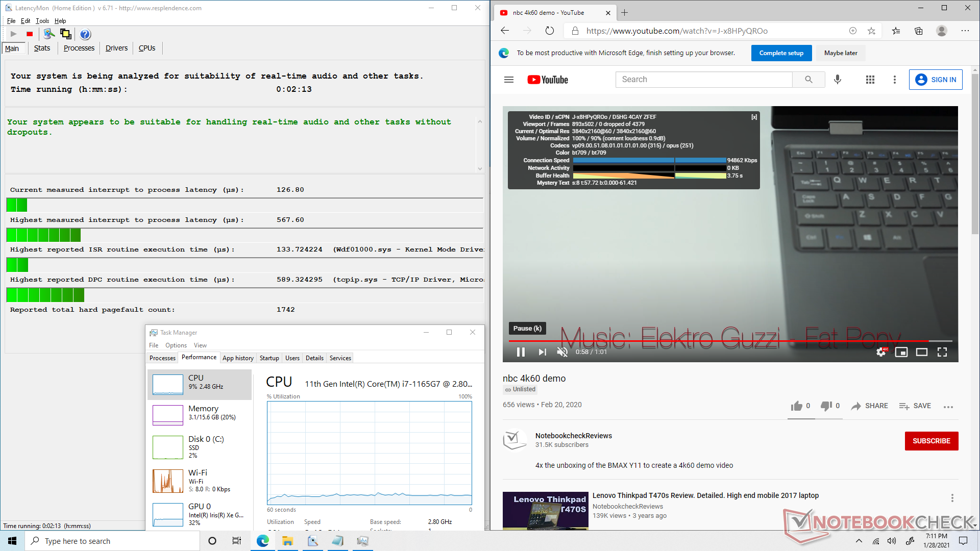Dislike the nbc 4k60 demo video
This screenshot has width=980, height=551.
830,406
